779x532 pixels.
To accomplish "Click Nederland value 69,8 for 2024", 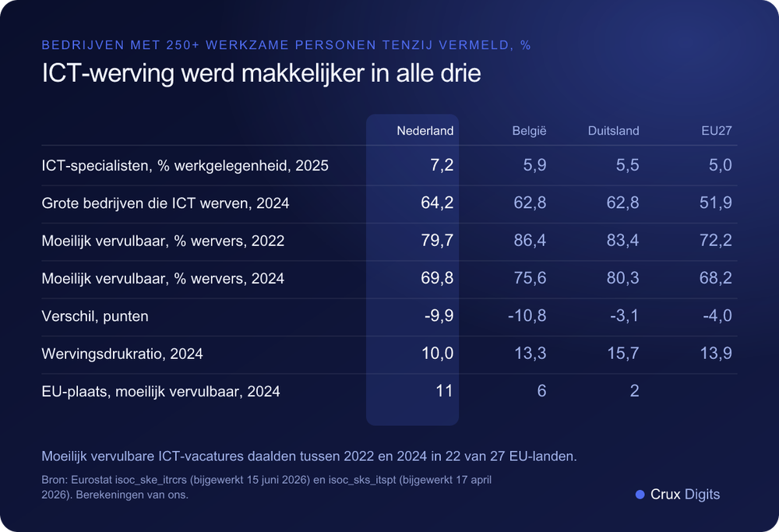I will pyautogui.click(x=437, y=278).
